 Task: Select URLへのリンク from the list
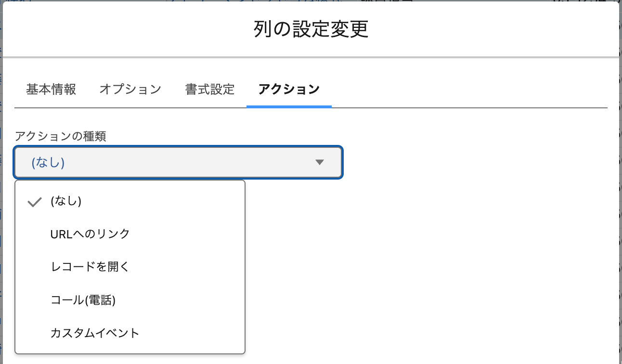(90, 234)
